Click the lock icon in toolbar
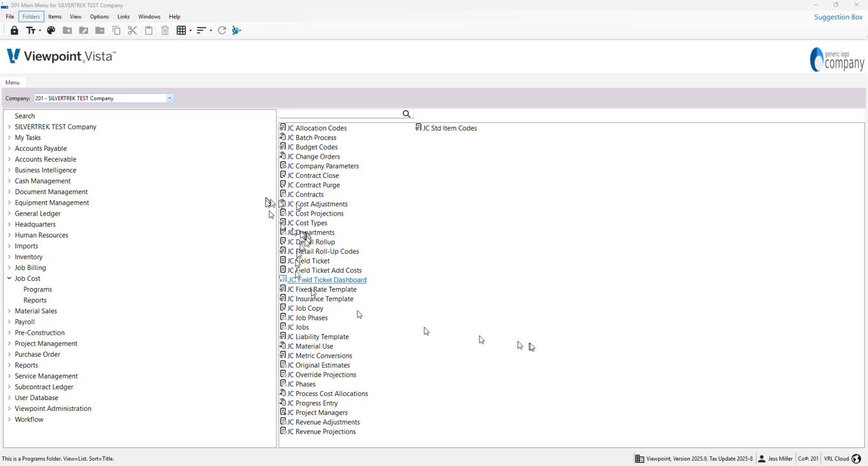The image size is (868, 466). point(14,30)
